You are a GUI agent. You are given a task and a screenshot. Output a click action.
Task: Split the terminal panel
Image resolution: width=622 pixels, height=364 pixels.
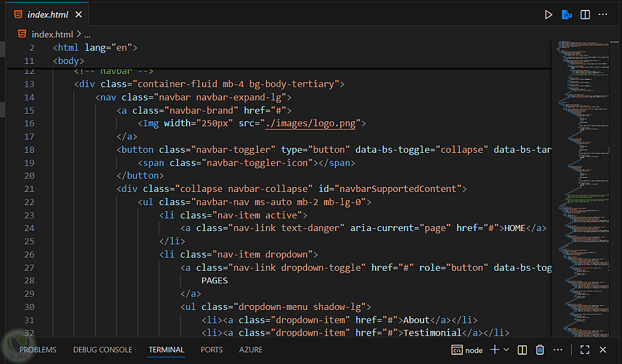pos(522,350)
